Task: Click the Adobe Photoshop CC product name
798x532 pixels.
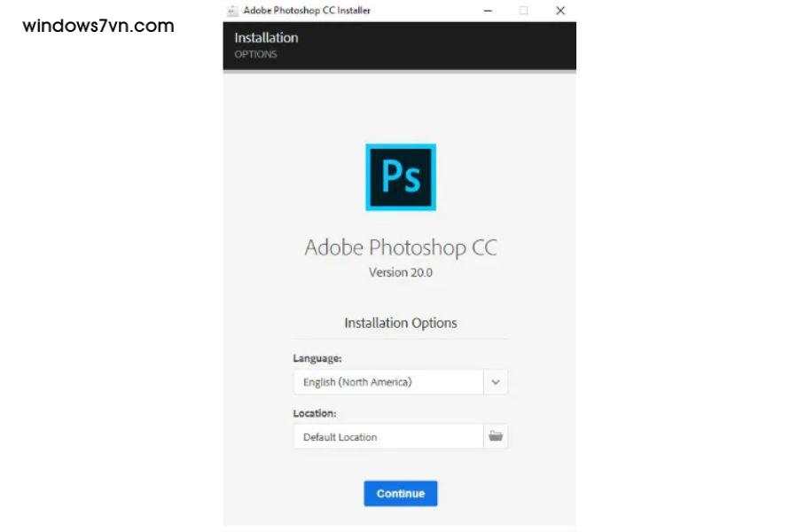Action: pyautogui.click(x=401, y=246)
